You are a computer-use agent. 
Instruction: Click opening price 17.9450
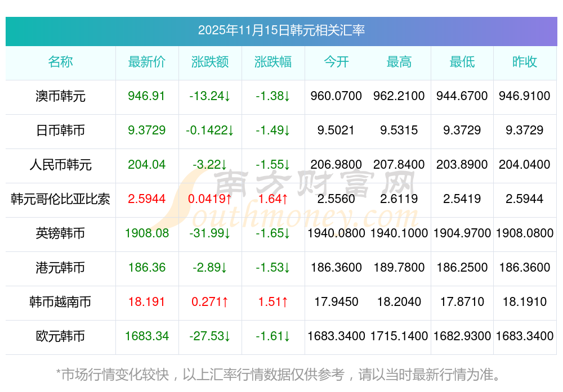336,301
